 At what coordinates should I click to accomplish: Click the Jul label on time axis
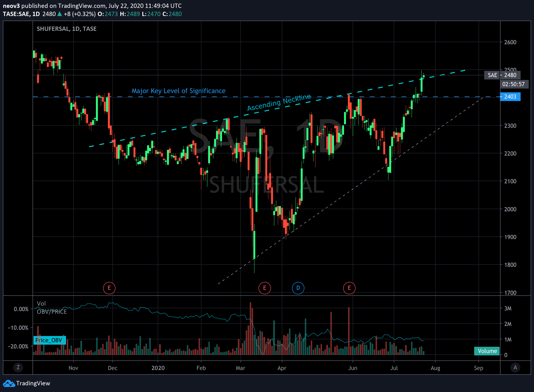pos(394,368)
